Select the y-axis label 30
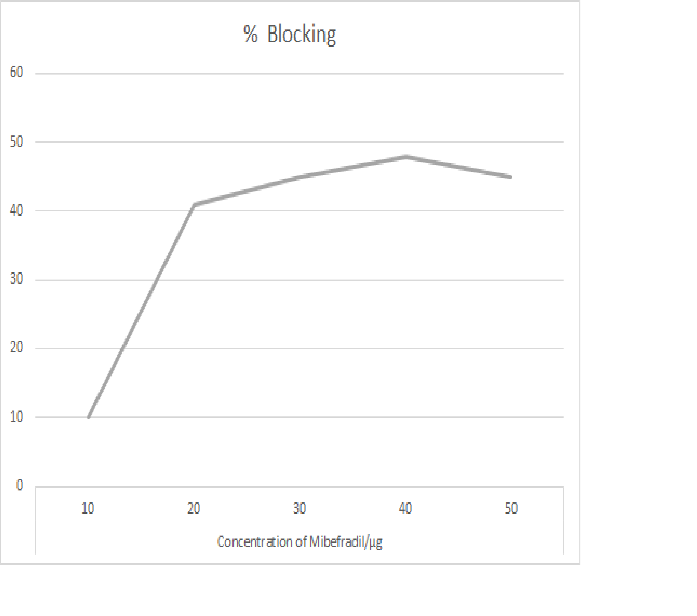 [x=16, y=279]
